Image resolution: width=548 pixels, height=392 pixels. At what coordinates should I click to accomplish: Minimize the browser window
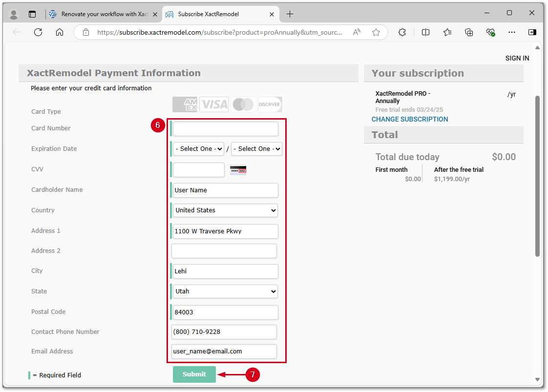click(487, 13)
